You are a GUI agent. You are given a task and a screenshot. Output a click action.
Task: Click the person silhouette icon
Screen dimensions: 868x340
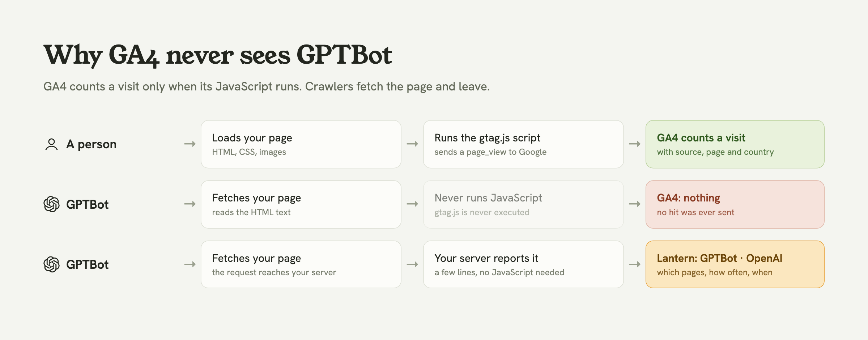[51, 144]
